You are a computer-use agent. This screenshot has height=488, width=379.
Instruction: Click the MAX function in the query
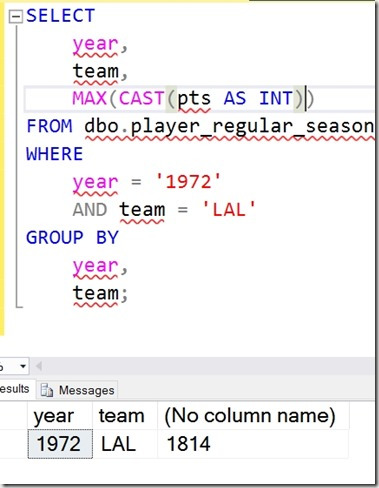tap(89, 98)
